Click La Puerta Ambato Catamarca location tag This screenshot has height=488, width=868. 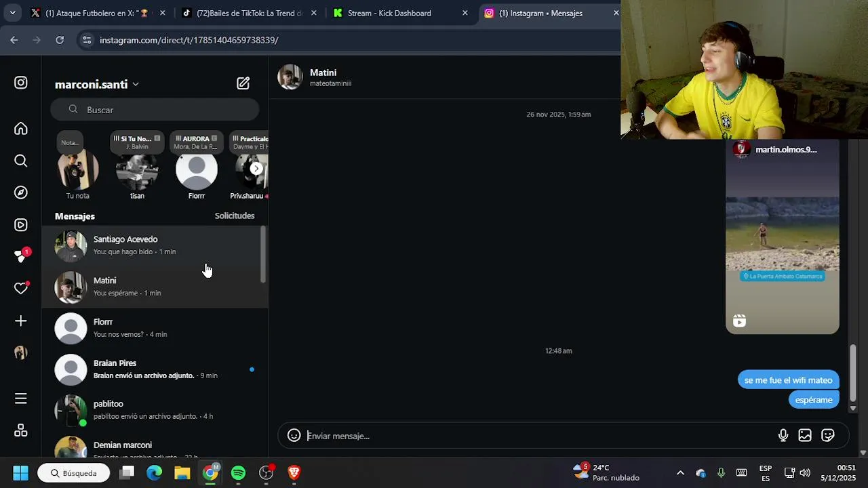[782, 276]
